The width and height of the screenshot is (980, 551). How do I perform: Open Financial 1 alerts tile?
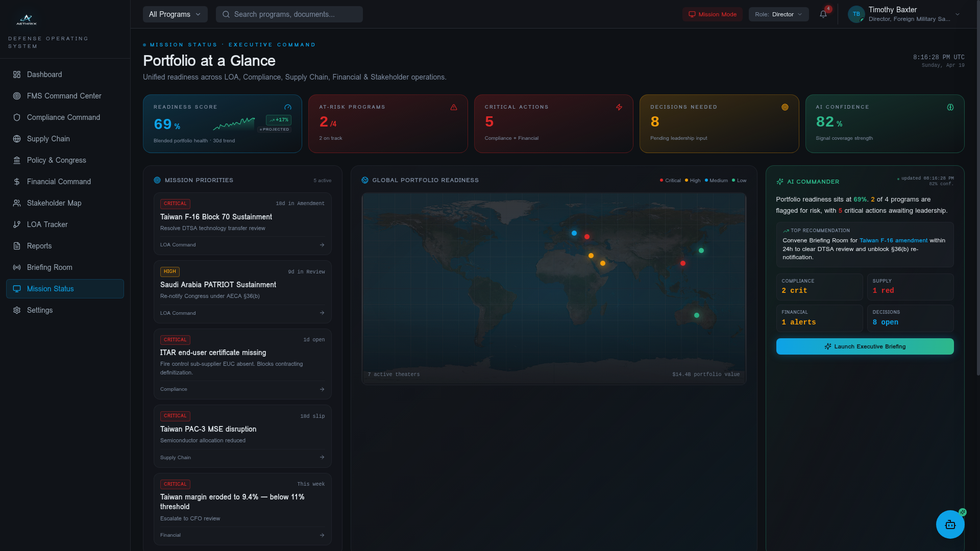tap(819, 318)
